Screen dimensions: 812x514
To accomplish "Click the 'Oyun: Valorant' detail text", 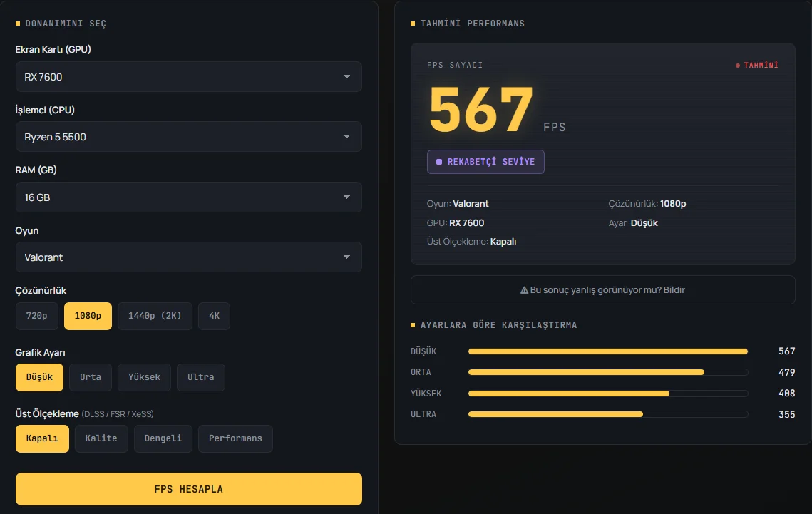I will pos(458,203).
